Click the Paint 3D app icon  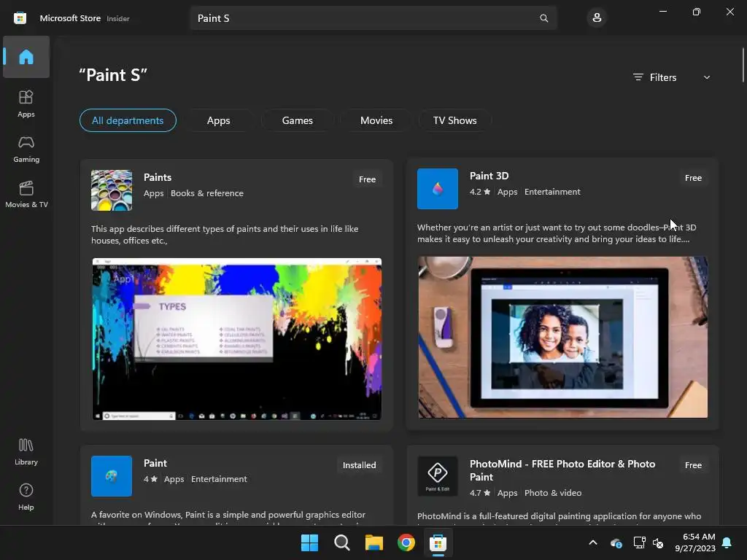(x=438, y=189)
